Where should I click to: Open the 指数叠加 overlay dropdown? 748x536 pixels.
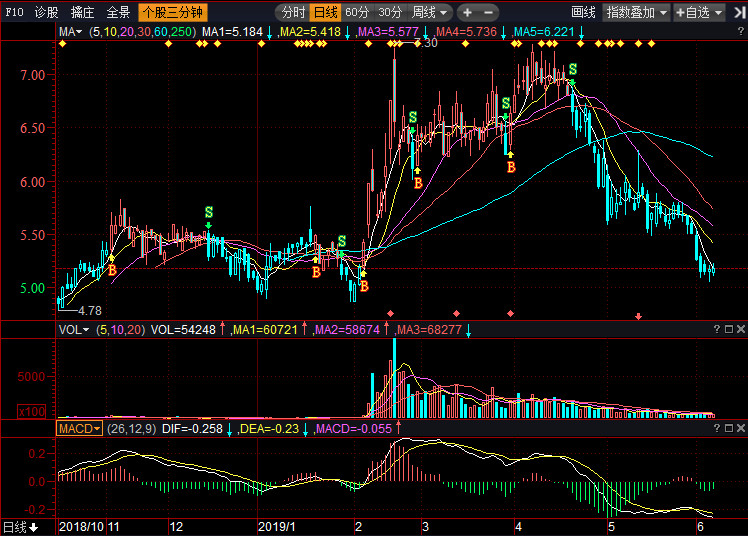coord(636,12)
